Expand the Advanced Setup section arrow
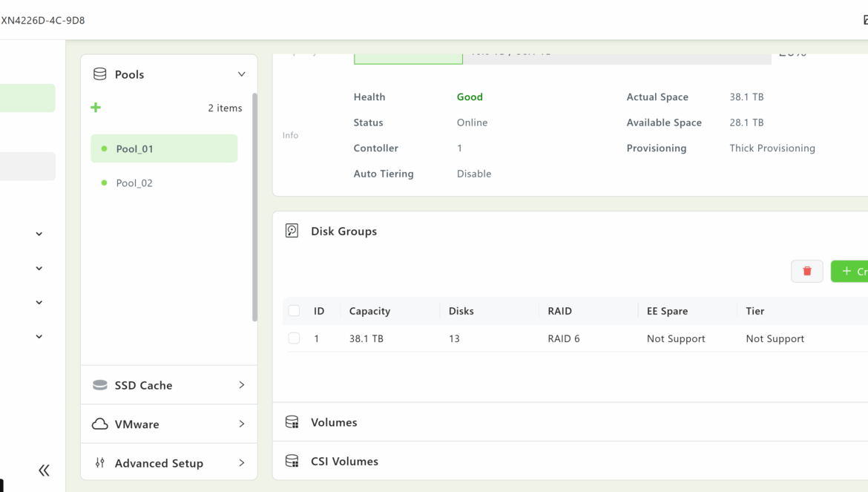 coord(241,463)
